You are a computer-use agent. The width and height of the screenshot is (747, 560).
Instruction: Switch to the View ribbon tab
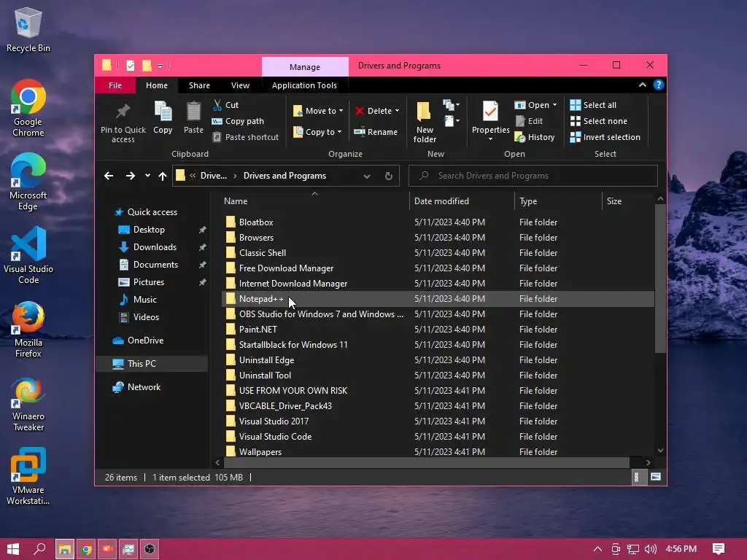[240, 85]
